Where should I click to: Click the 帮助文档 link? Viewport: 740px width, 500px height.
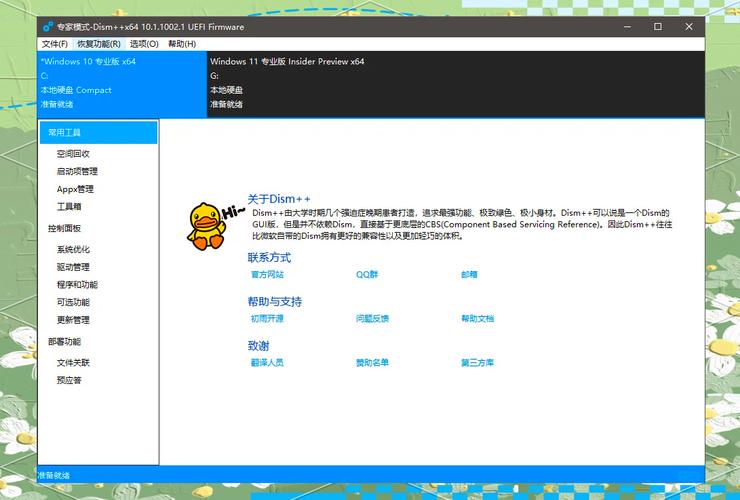(478, 319)
